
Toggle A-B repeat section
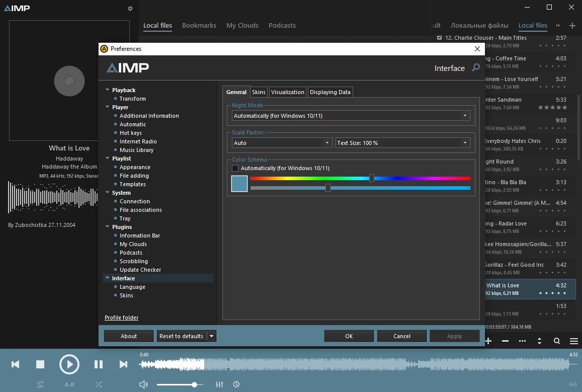[x=69, y=384]
